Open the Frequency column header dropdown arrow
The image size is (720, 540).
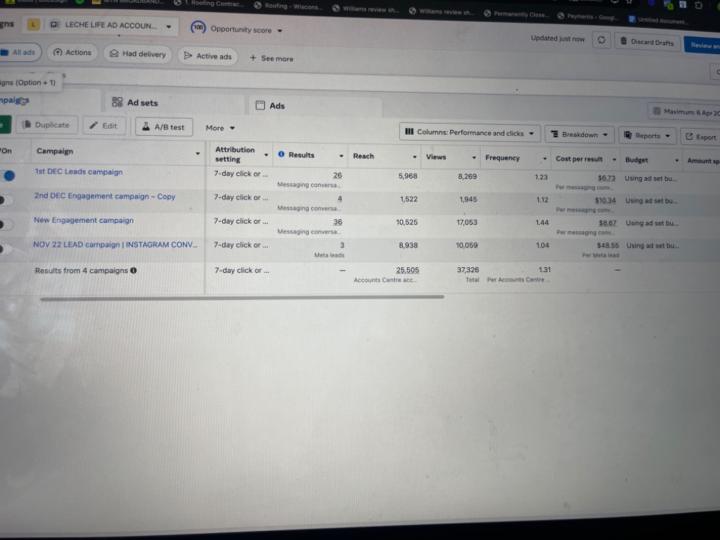545,159
